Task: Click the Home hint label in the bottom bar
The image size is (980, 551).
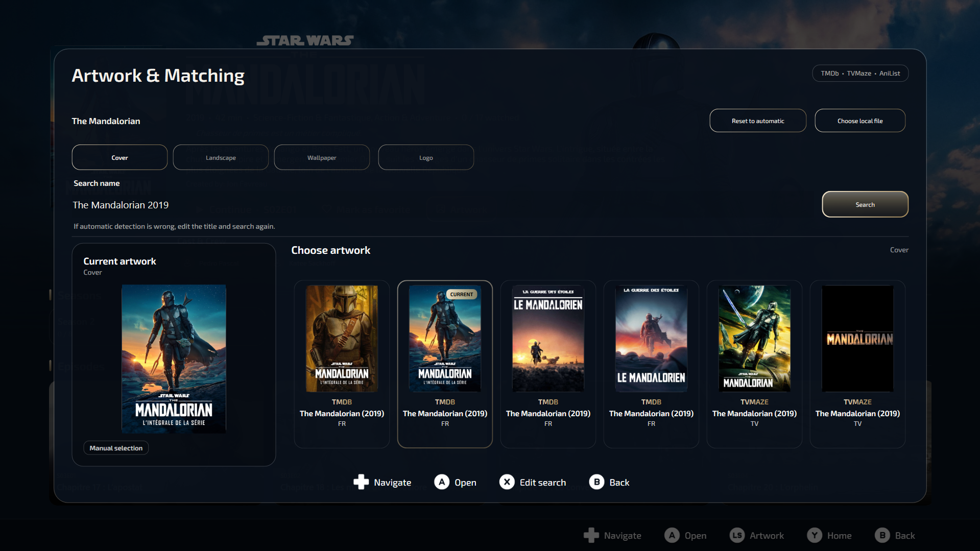Action: pyautogui.click(x=839, y=536)
